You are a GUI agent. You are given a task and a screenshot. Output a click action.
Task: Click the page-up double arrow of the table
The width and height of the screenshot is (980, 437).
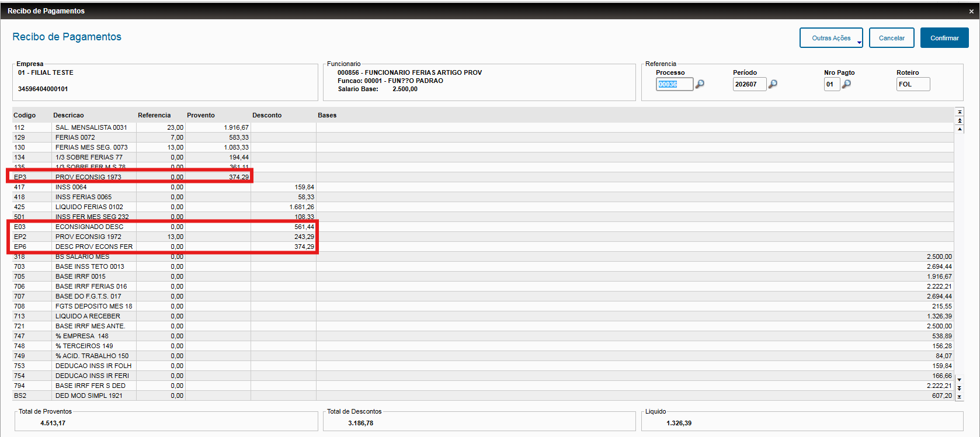pos(960,120)
